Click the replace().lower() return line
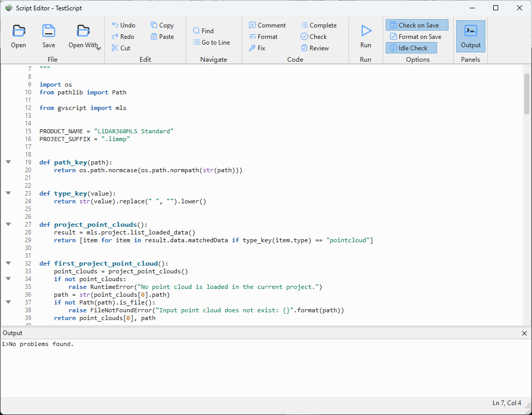The width and height of the screenshot is (532, 415). click(x=130, y=202)
